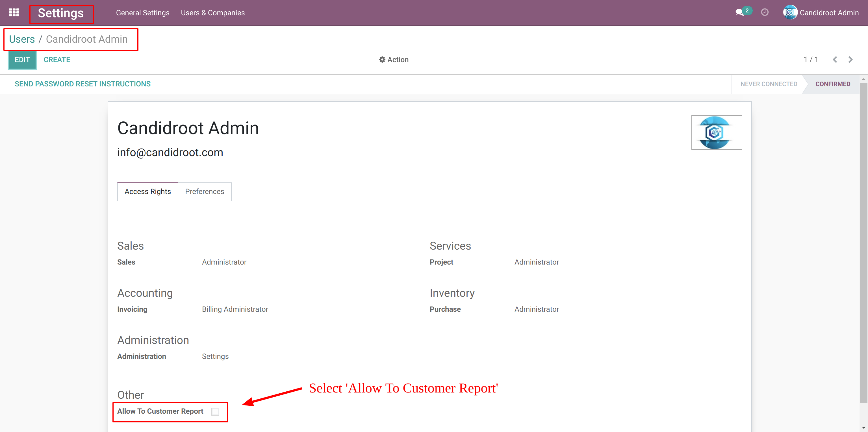The height and width of the screenshot is (432, 868).
Task: Click the Other section heading
Action: [131, 395]
